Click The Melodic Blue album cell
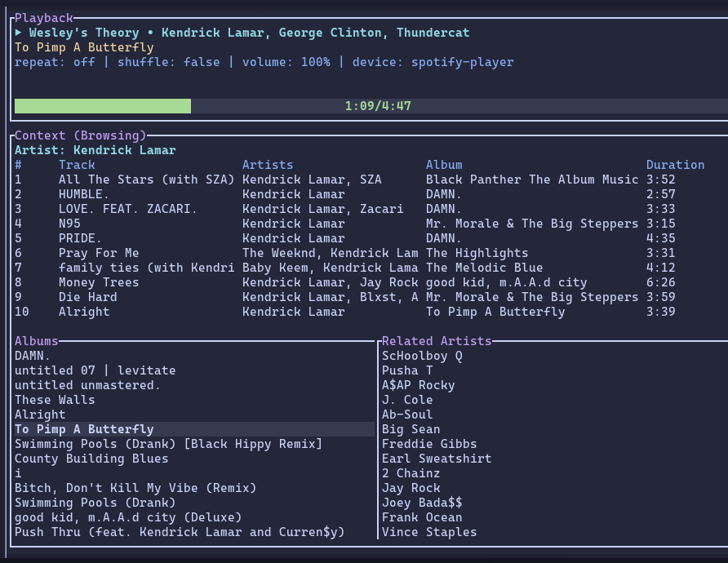Viewport: 728px width, 563px height. pos(484,268)
